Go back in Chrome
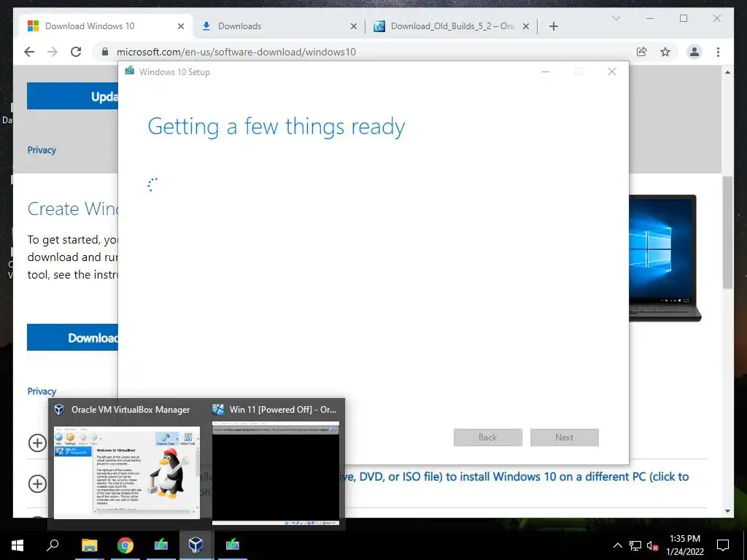The height and width of the screenshot is (560, 747). coord(29,52)
